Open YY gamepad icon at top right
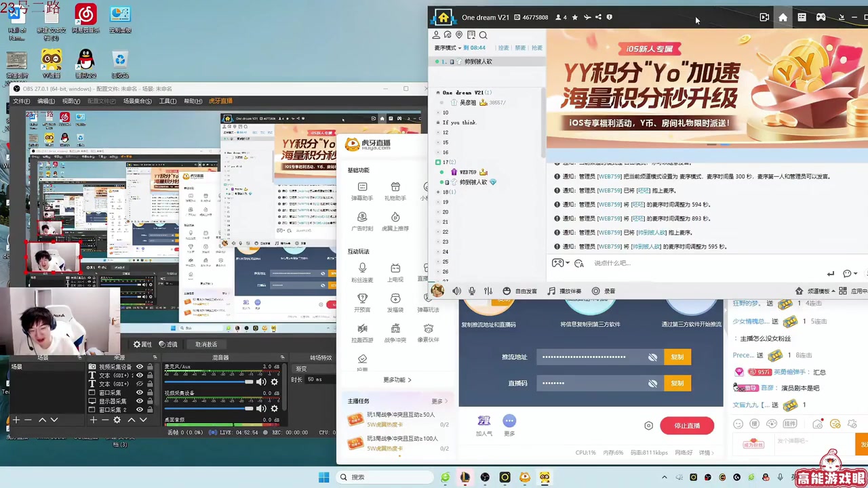The height and width of the screenshot is (488, 868). coord(821,18)
